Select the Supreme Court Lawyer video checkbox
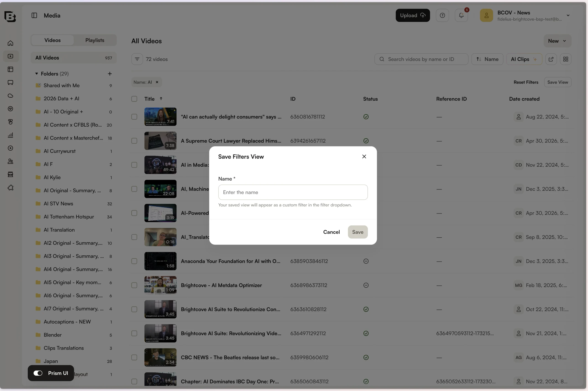Screen dimensions: 588x391 point(134,141)
